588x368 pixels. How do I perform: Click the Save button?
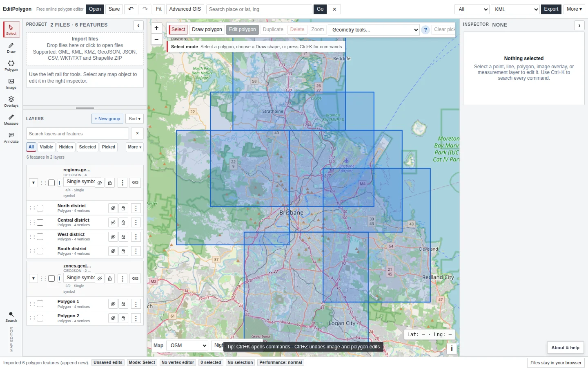click(x=114, y=9)
